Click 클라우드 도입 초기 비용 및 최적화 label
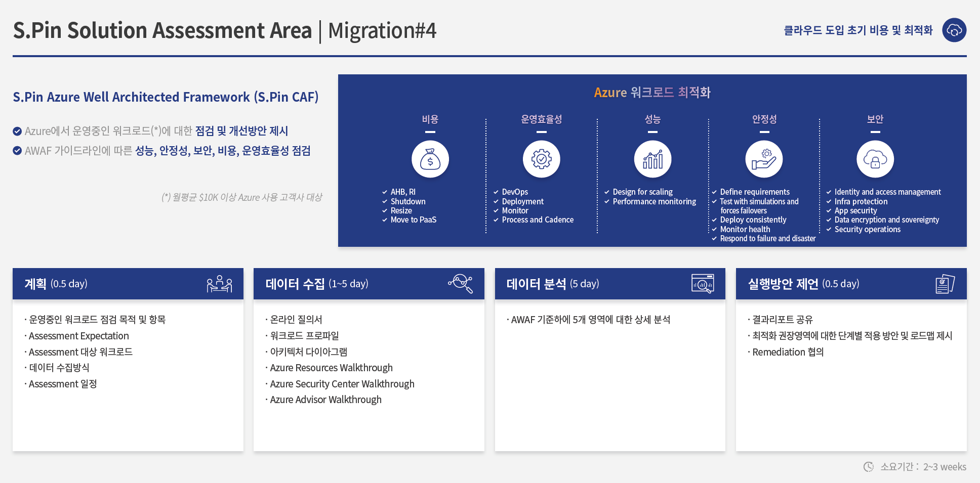This screenshot has width=980, height=483. (858, 30)
